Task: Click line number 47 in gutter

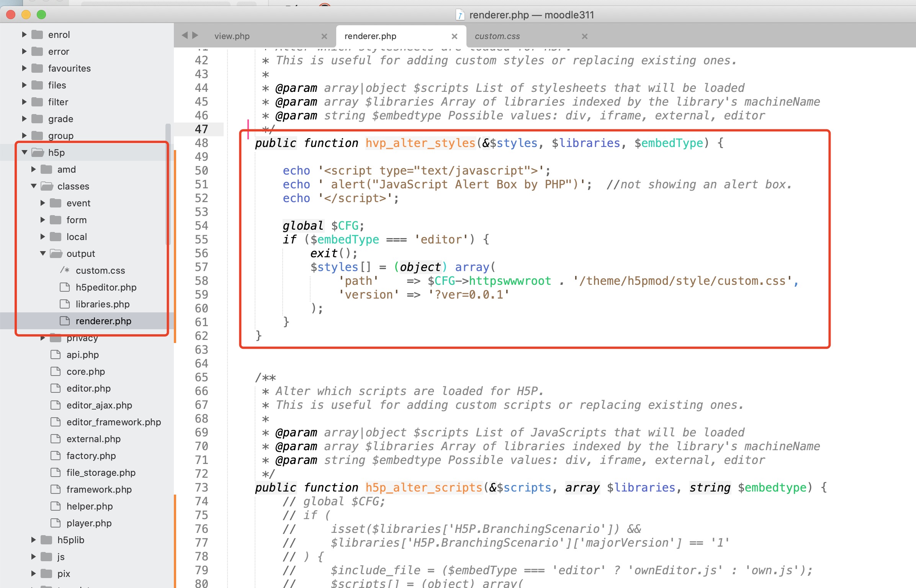Action: click(x=201, y=129)
